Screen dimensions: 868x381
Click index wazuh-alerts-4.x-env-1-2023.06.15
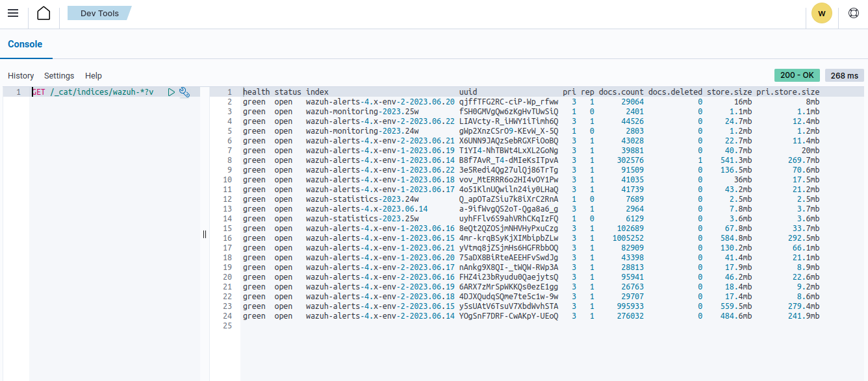click(x=380, y=238)
